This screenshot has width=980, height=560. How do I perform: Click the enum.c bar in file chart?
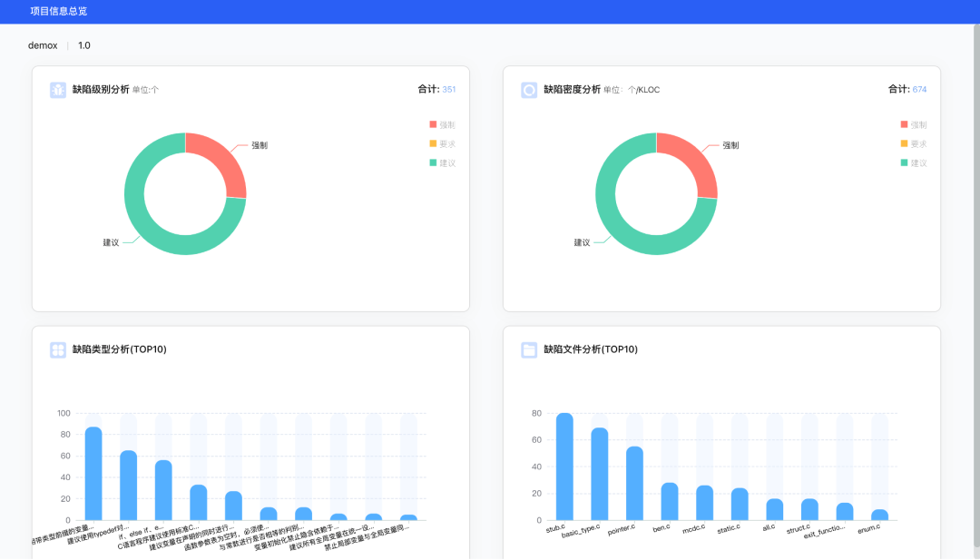point(879,515)
